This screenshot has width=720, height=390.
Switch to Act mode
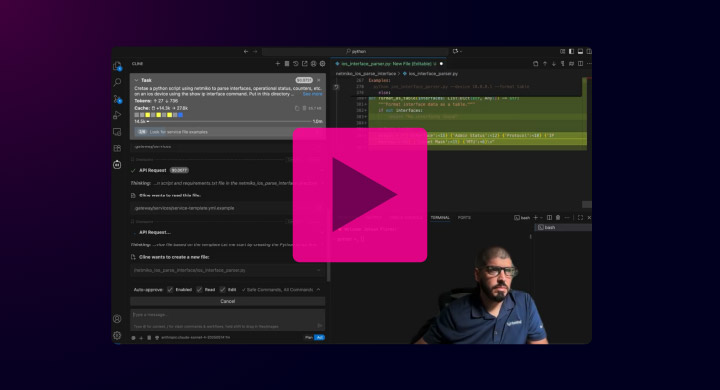320,338
